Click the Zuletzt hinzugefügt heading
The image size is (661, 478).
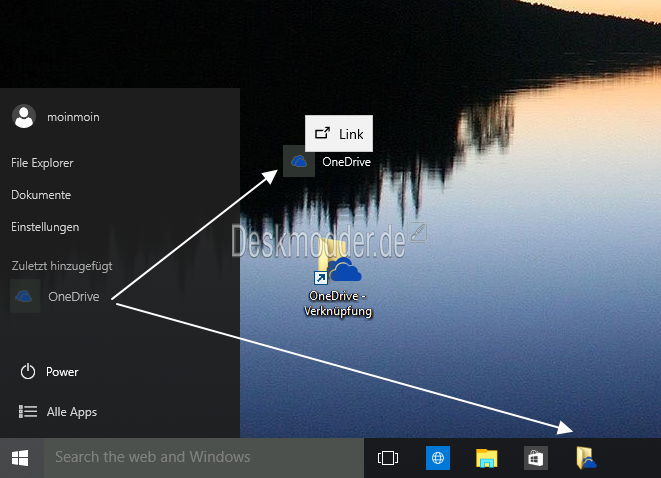pos(62,266)
